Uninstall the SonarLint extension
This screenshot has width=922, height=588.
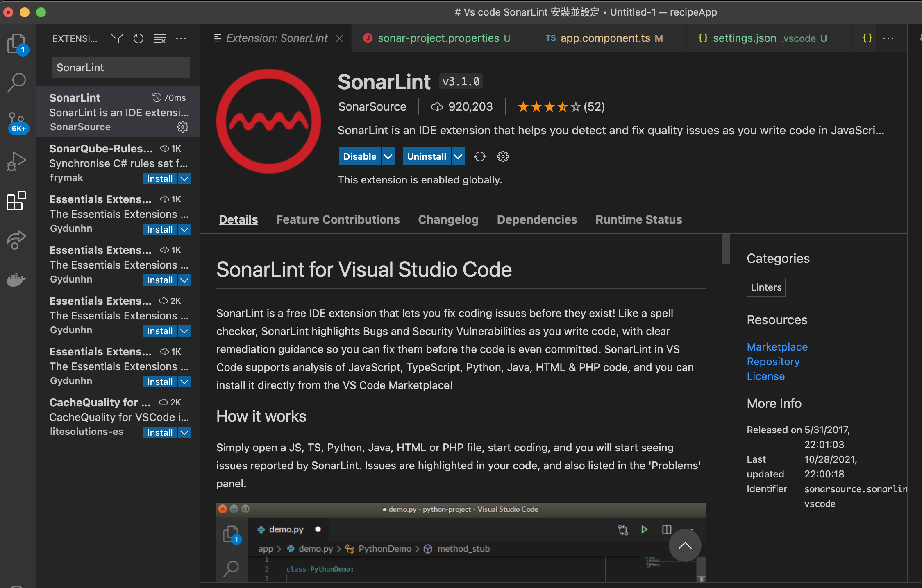click(427, 156)
